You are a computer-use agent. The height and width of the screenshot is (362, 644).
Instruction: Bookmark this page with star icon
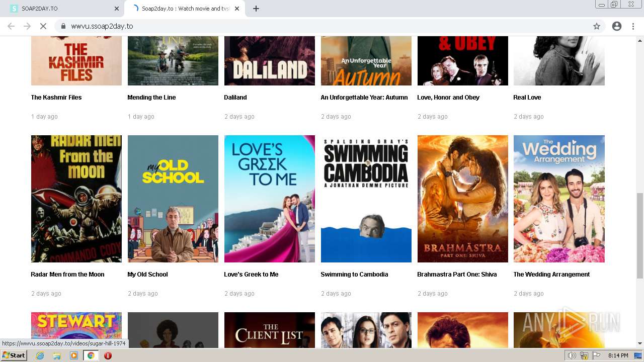[597, 26]
